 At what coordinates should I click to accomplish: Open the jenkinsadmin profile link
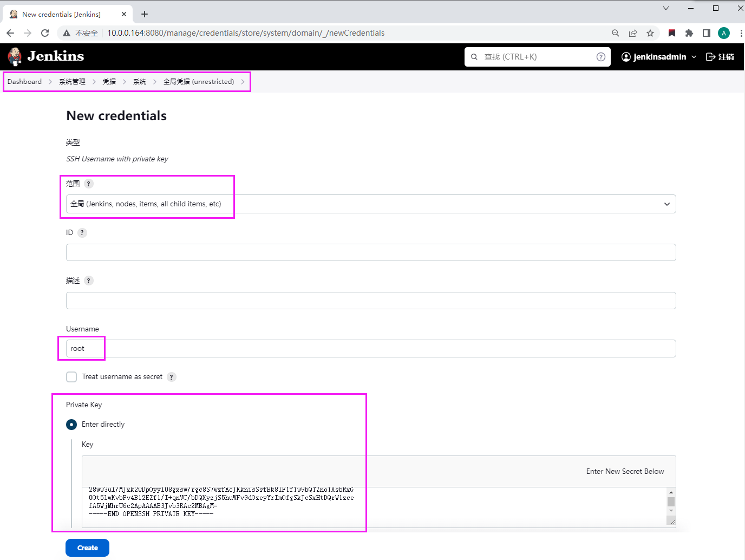660,57
